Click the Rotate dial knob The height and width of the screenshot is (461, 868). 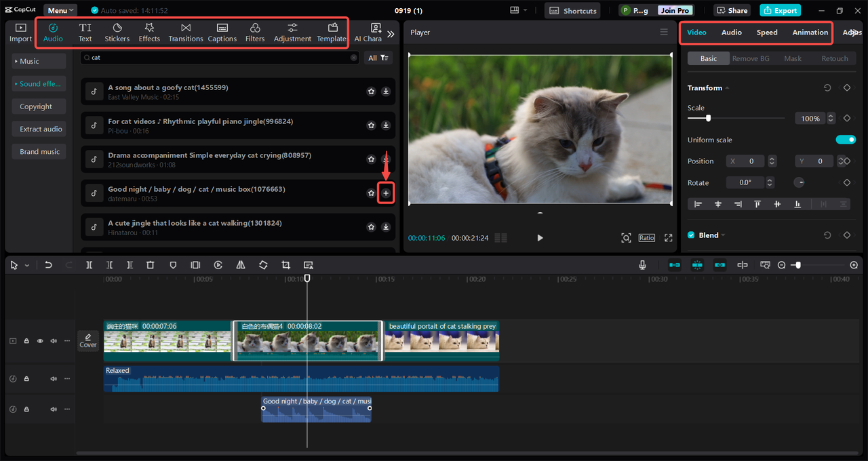[800, 182]
